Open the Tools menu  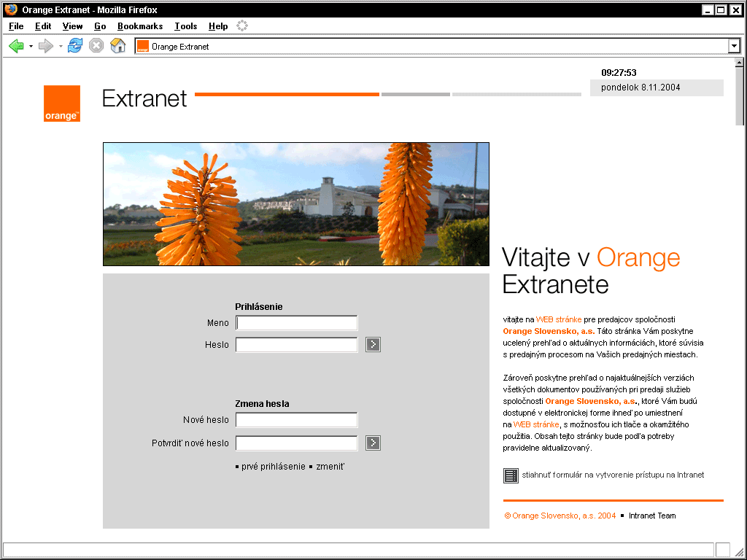tap(186, 26)
